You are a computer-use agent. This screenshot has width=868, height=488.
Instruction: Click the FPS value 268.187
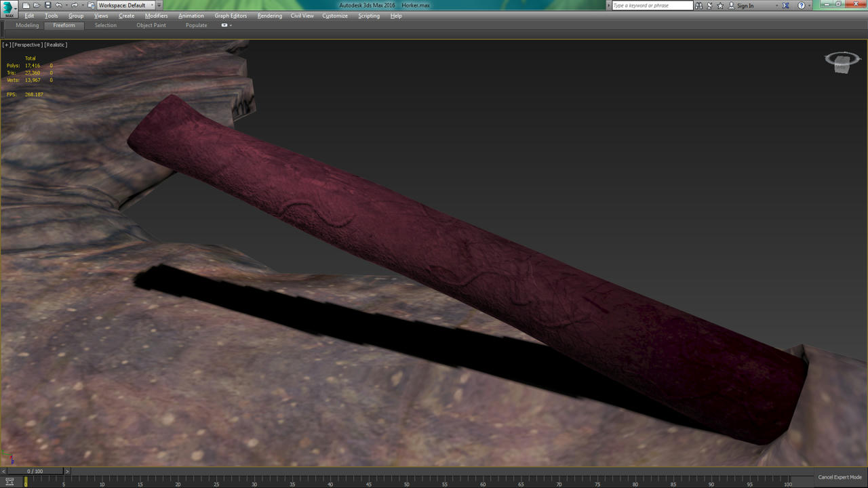point(34,94)
